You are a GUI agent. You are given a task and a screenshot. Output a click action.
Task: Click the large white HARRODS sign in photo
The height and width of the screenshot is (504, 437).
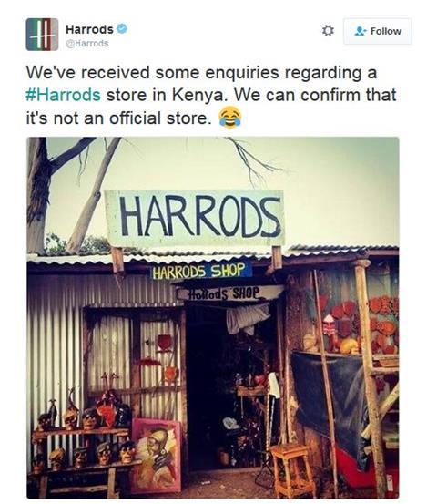tap(195, 218)
